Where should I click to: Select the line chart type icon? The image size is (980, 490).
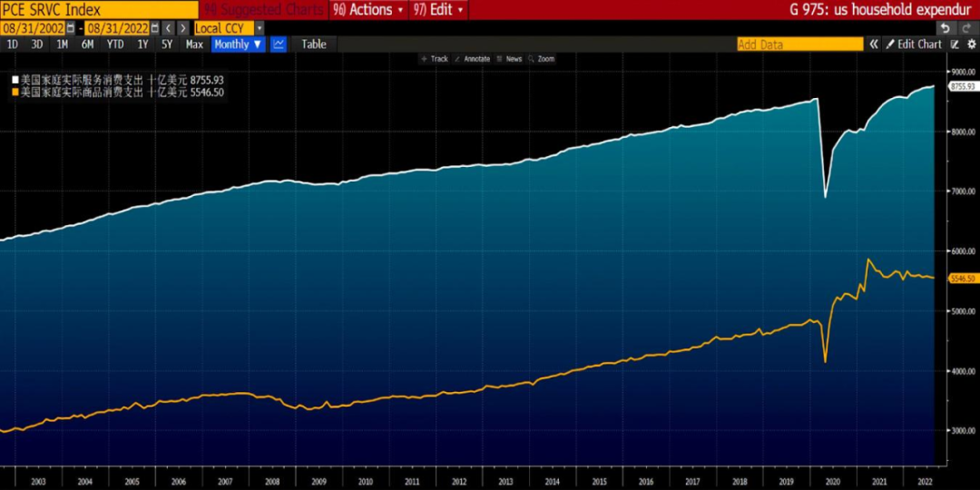tap(279, 44)
